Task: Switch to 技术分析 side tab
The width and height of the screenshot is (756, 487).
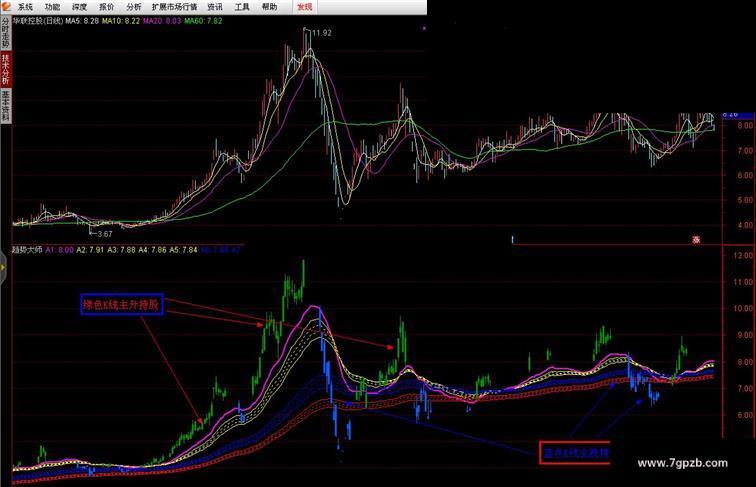Action: tap(5, 69)
